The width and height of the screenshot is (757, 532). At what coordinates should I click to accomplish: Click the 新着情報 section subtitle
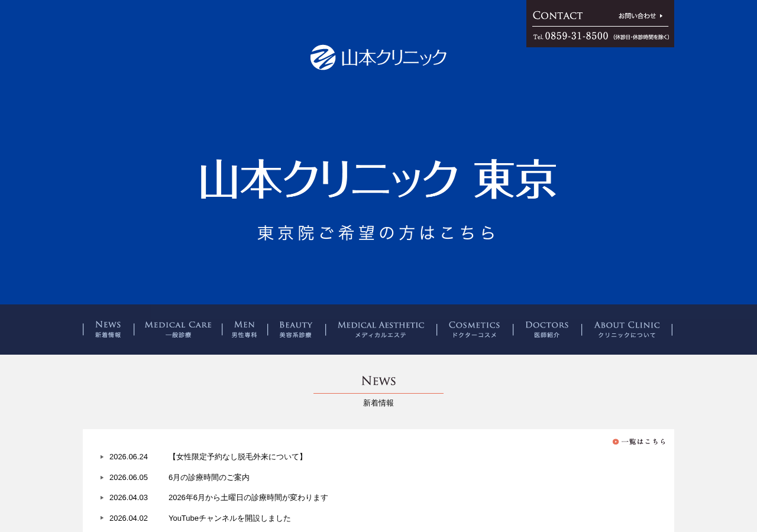click(x=378, y=403)
